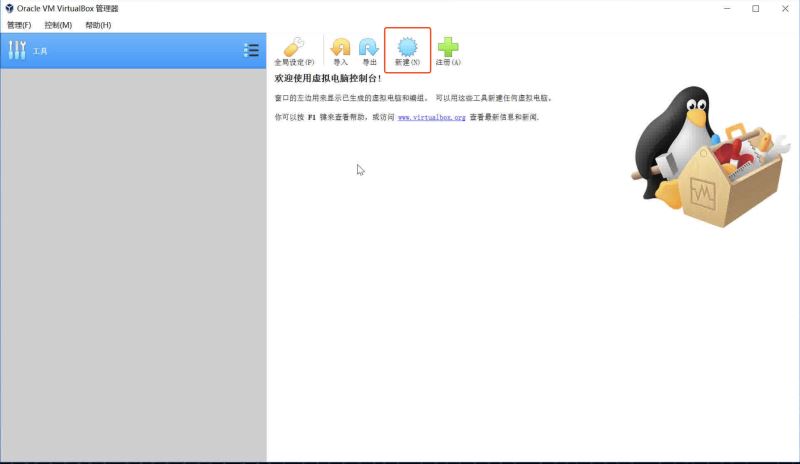Image resolution: width=800 pixels, height=464 pixels.
Task: Click the penguin toolbox illustration
Action: click(x=712, y=158)
